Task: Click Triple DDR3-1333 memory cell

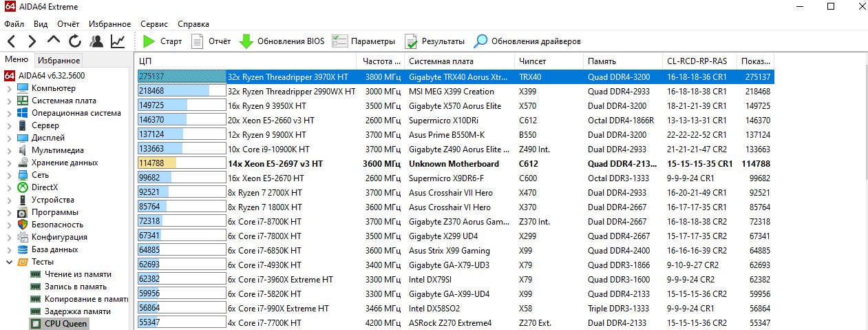Action: click(620, 308)
